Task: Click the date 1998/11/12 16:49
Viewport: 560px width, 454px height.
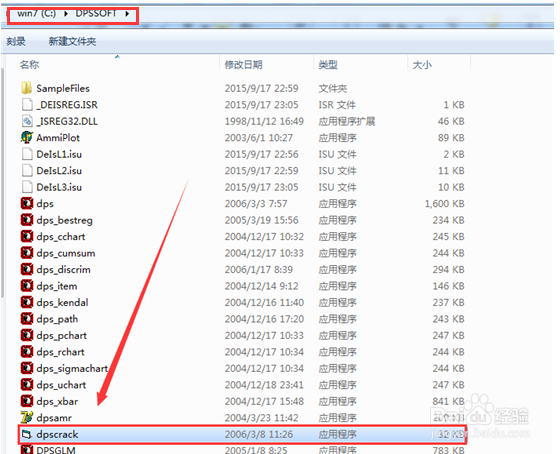Action: point(264,121)
